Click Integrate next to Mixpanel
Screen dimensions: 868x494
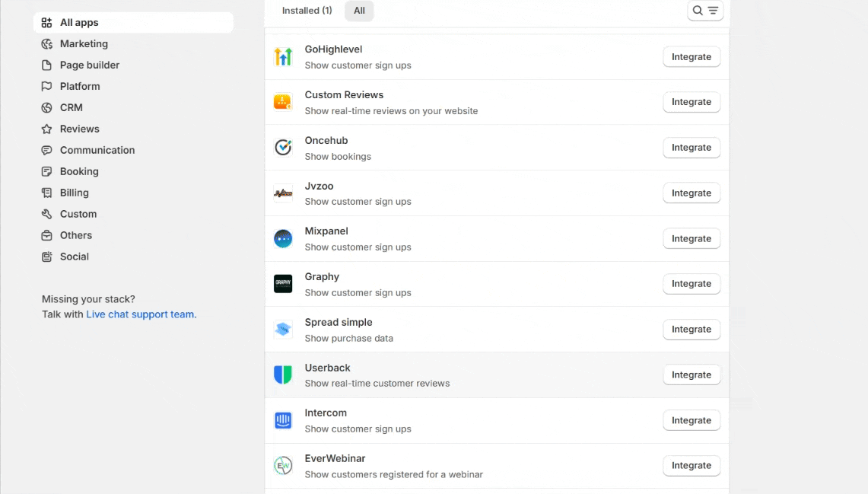pyautogui.click(x=692, y=239)
